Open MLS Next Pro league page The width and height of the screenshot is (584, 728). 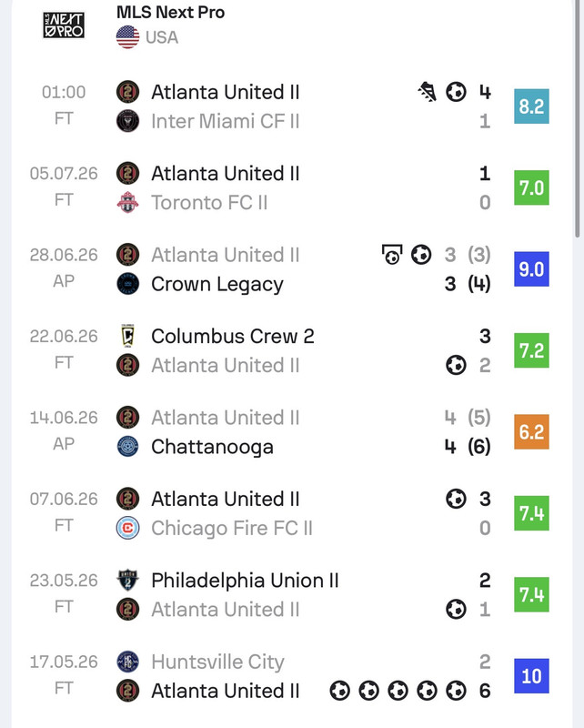tap(170, 12)
